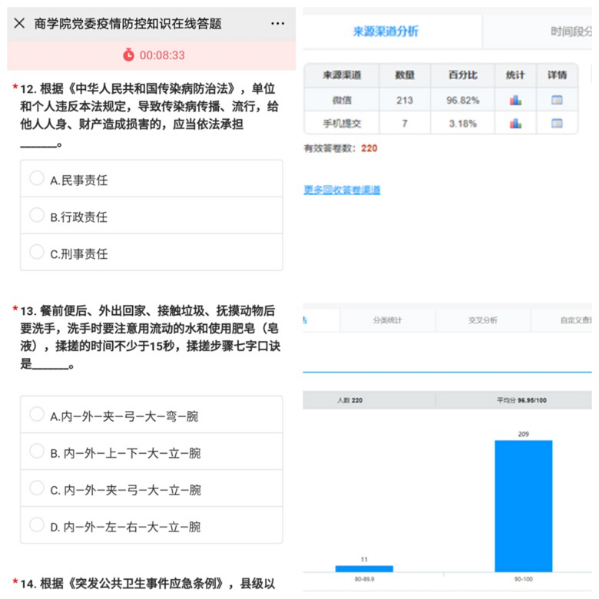Choose option C 内-外-夹-弓-大-立-腕

click(x=151, y=488)
